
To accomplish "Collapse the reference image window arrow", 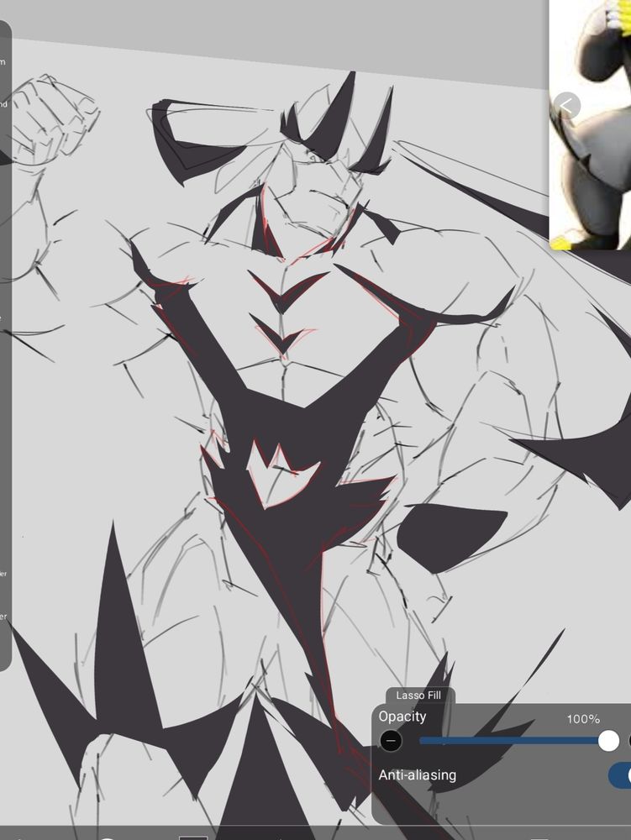I will 566,106.
